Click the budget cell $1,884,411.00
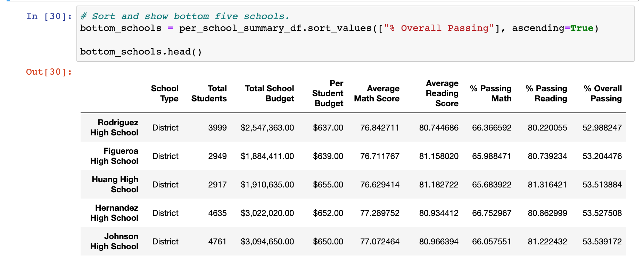This screenshot has width=644, height=268. pyautogui.click(x=267, y=156)
